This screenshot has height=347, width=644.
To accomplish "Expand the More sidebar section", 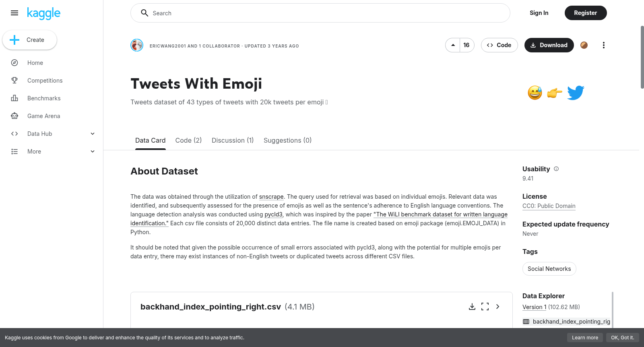I will (x=93, y=152).
